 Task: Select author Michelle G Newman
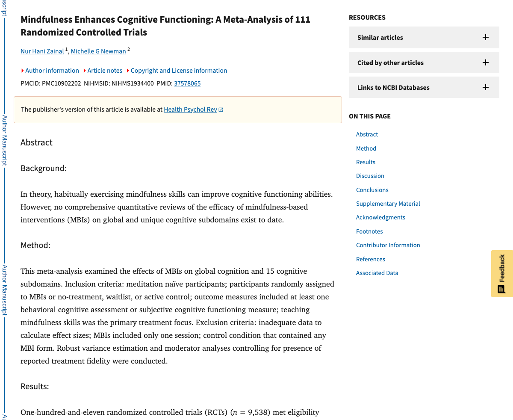[98, 51]
